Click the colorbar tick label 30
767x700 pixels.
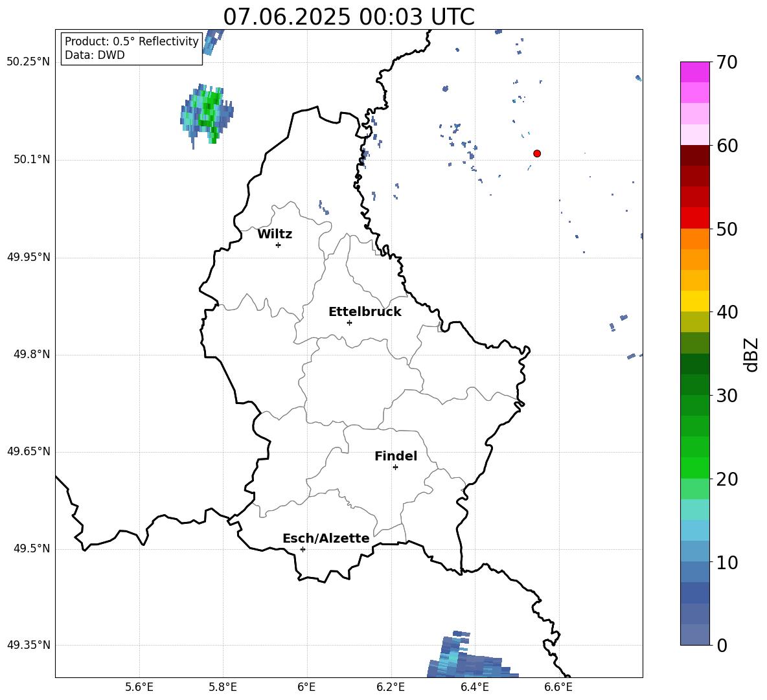tap(727, 396)
